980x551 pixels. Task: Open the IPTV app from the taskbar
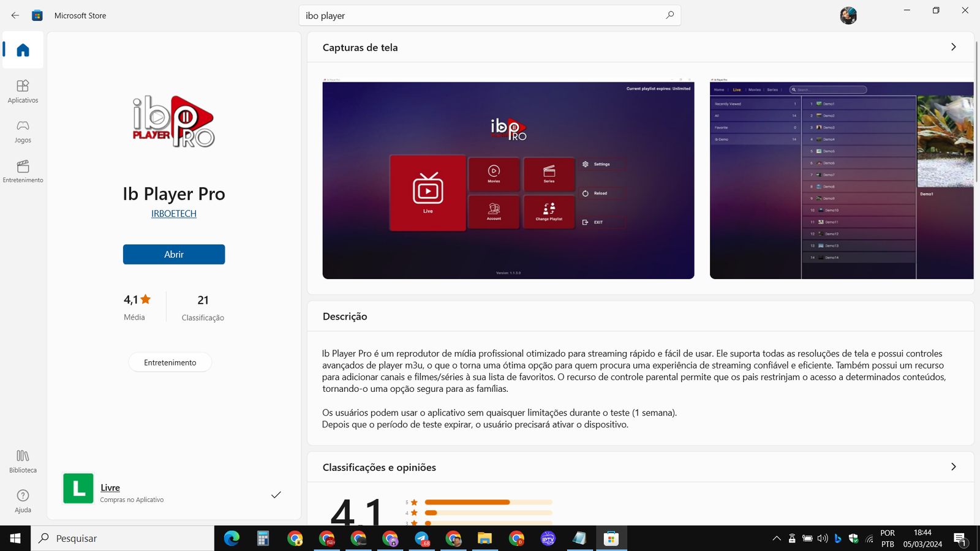pyautogui.click(x=547, y=538)
